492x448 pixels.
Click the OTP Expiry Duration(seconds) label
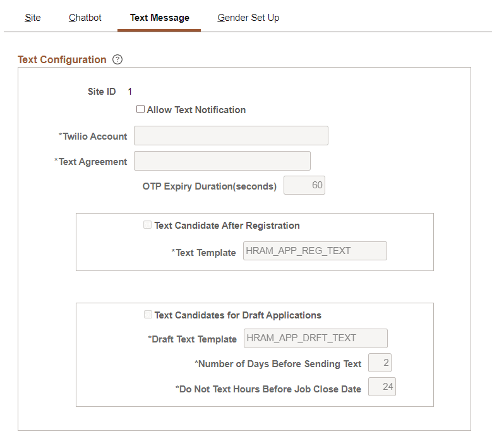209,186
